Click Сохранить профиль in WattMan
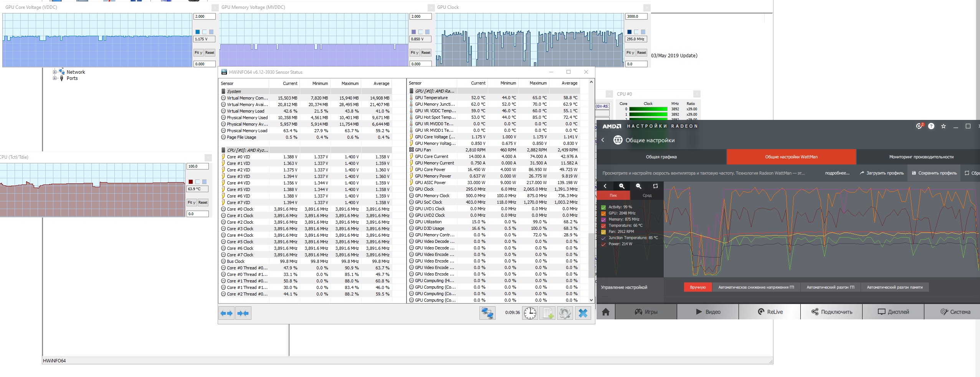 pos(934,173)
